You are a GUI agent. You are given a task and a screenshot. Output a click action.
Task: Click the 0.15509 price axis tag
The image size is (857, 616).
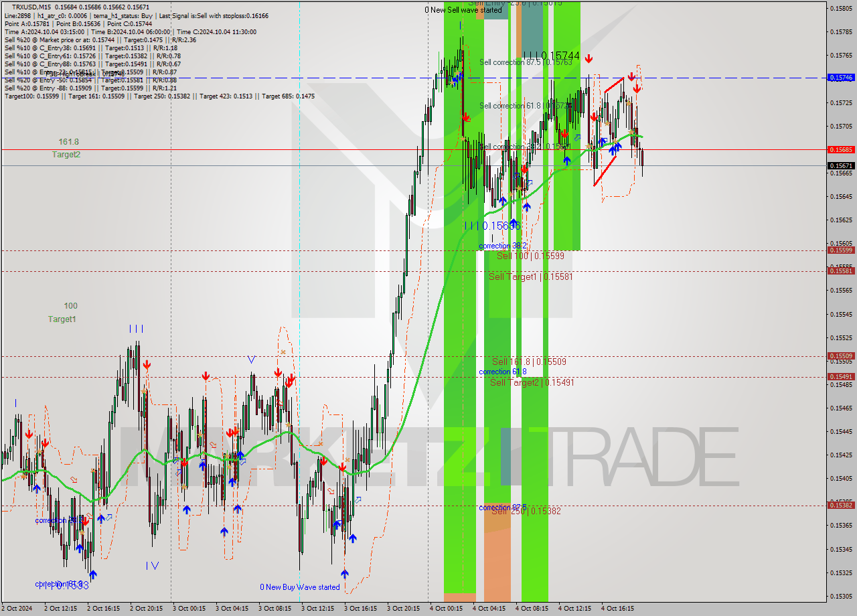(841, 356)
